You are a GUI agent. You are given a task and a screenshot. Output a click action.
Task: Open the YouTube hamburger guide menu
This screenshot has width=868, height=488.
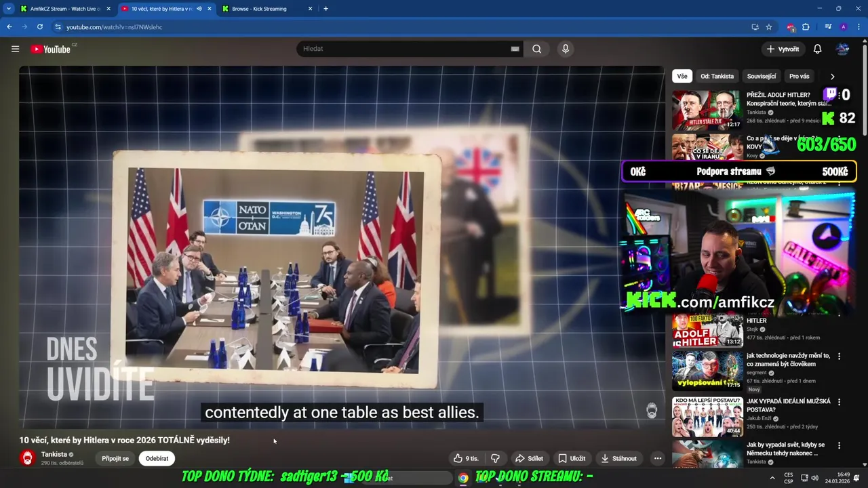pos(15,49)
